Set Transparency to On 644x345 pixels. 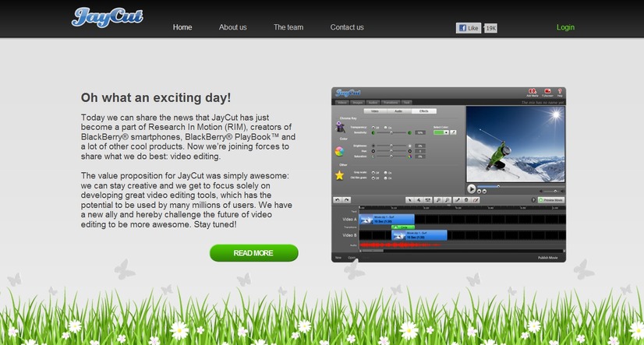[x=386, y=127]
